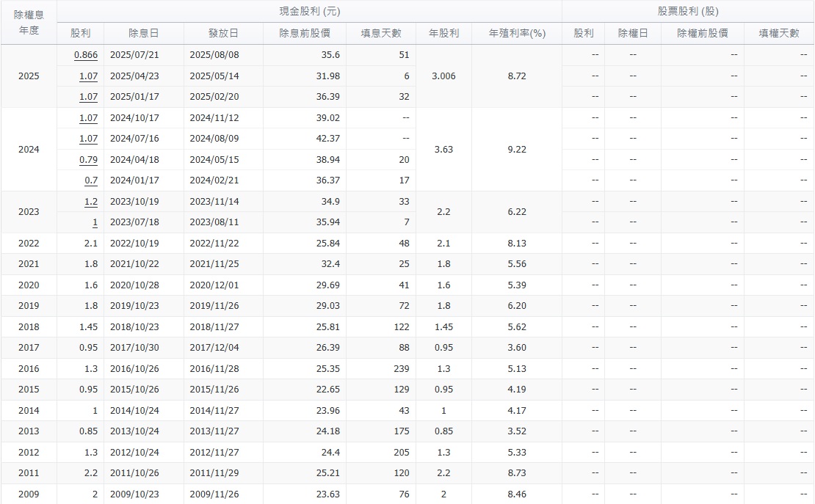Click the 發放日 column header

223,33
